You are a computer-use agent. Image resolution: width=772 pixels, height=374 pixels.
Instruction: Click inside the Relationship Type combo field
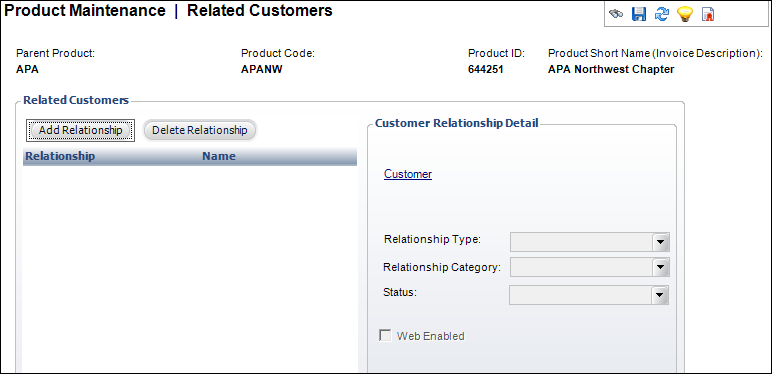(581, 242)
